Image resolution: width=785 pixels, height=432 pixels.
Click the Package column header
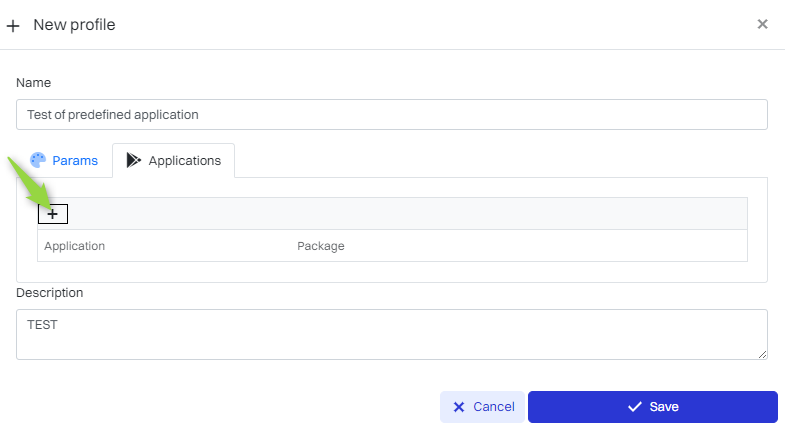[x=321, y=246]
